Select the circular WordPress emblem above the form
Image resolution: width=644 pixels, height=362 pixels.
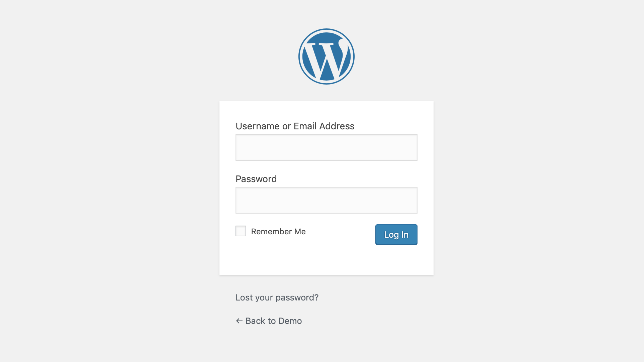pyautogui.click(x=326, y=56)
